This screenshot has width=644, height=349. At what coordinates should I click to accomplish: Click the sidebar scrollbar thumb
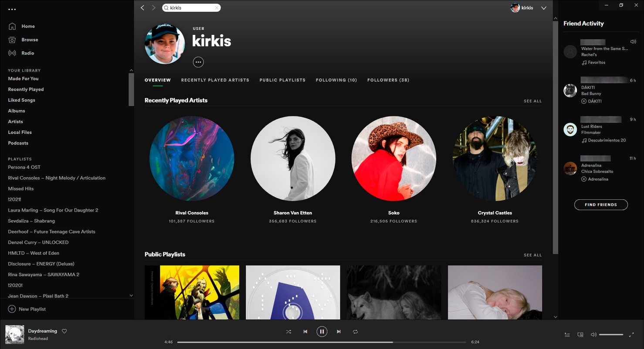pyautogui.click(x=131, y=89)
